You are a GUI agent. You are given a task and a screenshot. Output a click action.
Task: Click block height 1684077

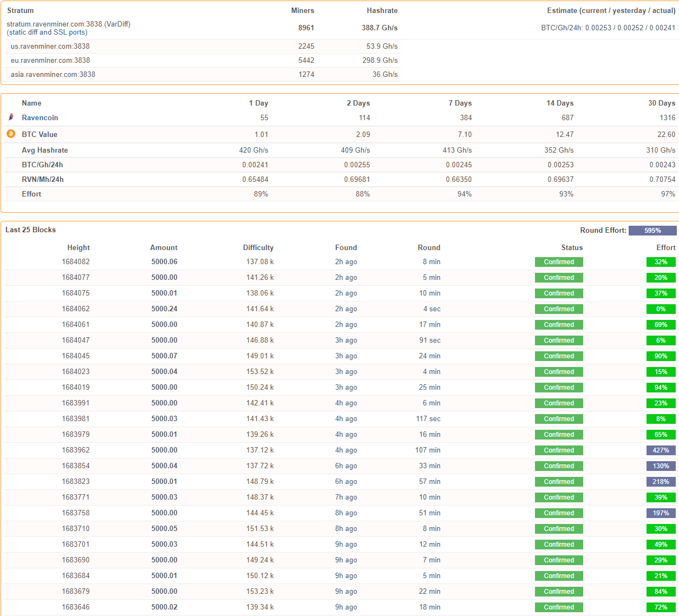[76, 277]
